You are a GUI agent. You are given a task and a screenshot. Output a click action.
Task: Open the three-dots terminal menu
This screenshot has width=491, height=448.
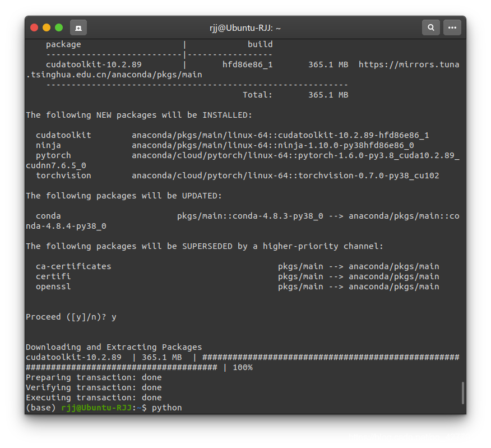[x=452, y=27]
